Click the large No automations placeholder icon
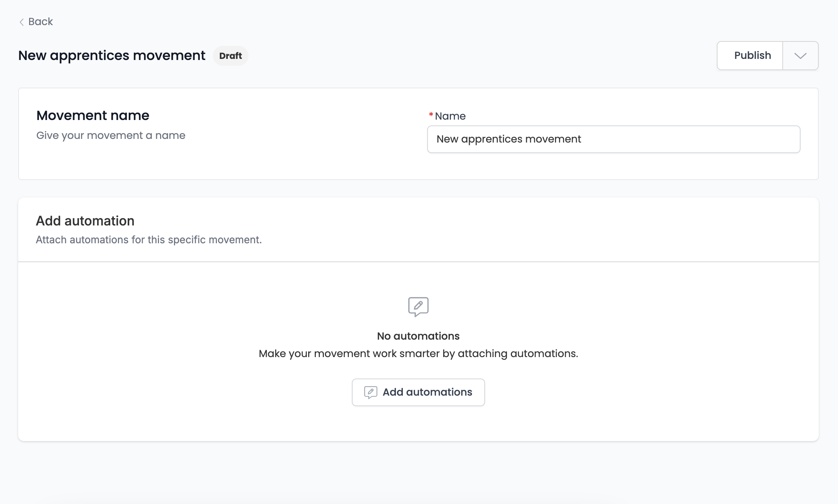This screenshot has width=838, height=504. pos(418,307)
